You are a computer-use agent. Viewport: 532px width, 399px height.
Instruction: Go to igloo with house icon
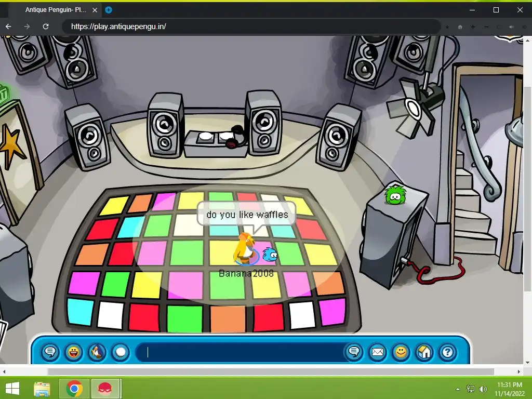tap(424, 352)
